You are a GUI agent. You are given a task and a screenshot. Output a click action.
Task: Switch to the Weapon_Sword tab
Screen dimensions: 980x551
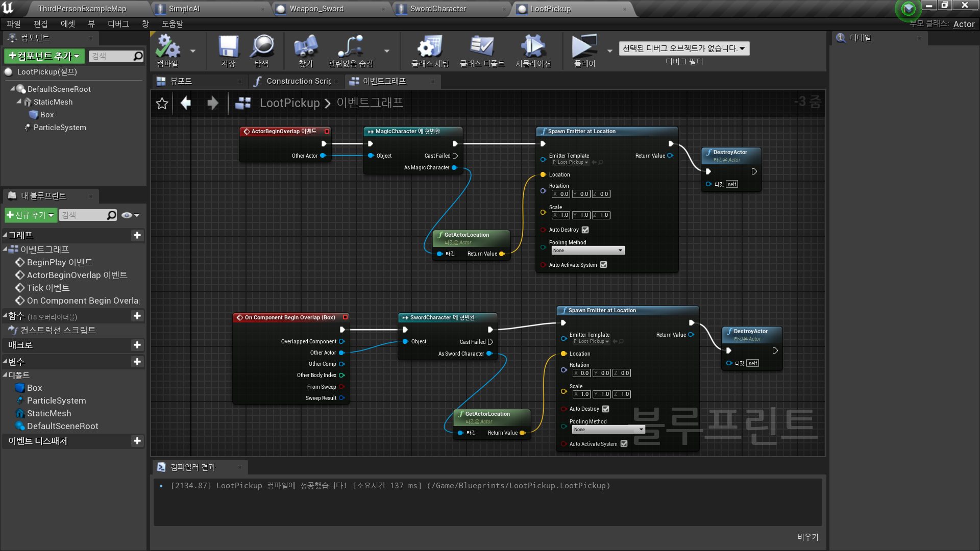316,9
